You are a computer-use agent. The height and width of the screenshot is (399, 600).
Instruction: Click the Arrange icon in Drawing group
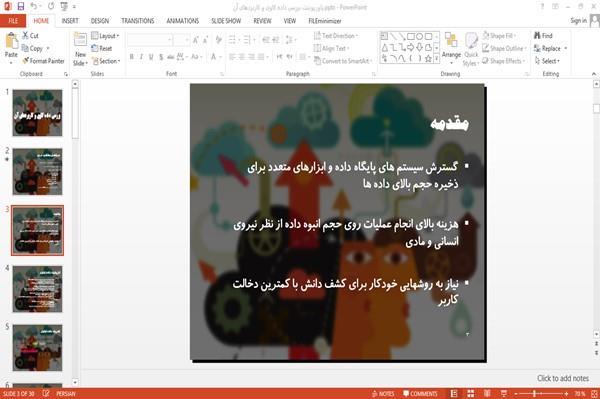click(451, 41)
